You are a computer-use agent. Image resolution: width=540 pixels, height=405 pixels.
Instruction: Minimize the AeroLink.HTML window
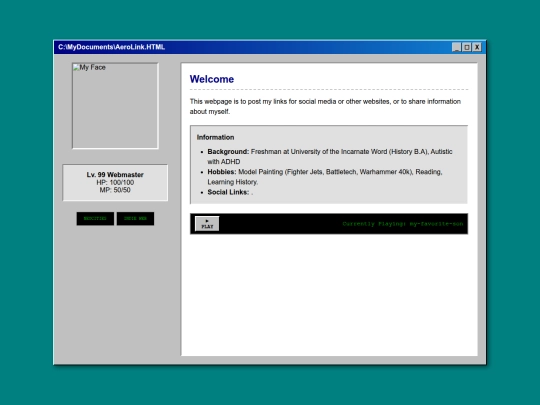pyautogui.click(x=456, y=47)
